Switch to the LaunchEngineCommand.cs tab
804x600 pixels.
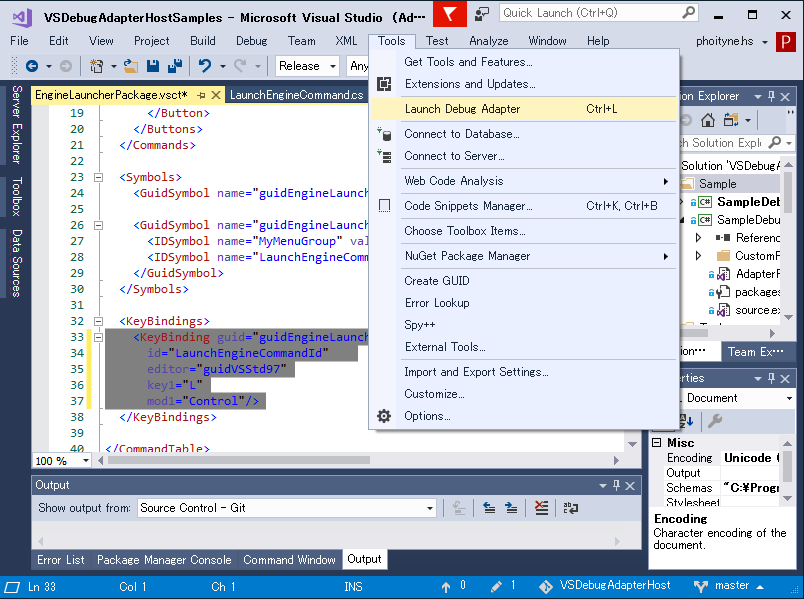click(x=296, y=95)
